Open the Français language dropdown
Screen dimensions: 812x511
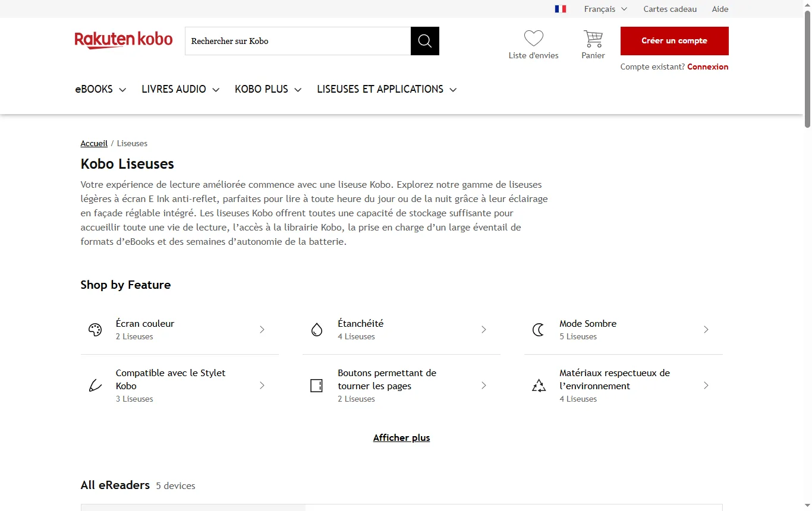pyautogui.click(x=606, y=9)
